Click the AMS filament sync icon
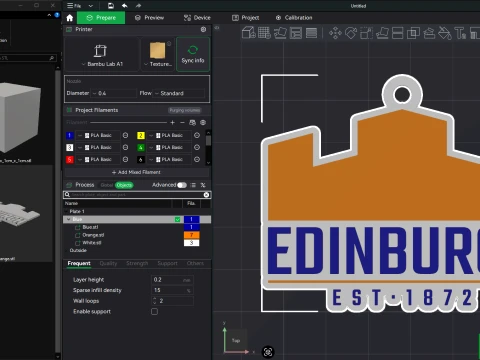Image resolution: width=480 pixels, height=360 pixels. (x=192, y=123)
